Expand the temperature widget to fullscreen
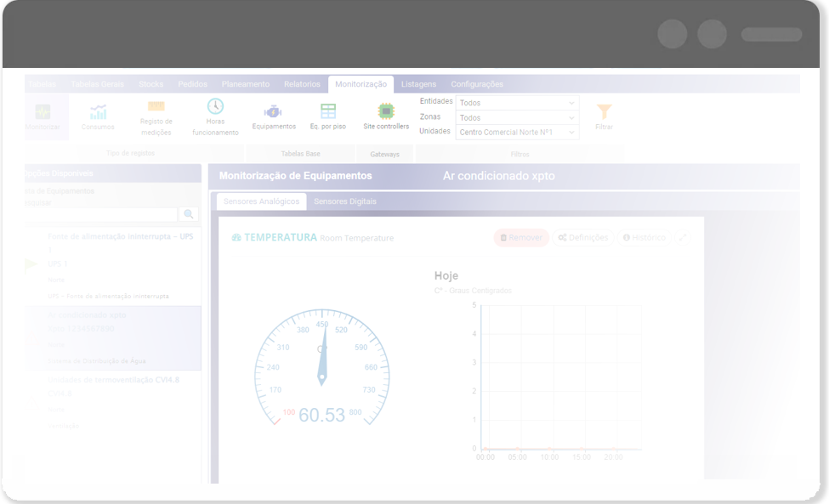Image resolution: width=829 pixels, height=504 pixels. pyautogui.click(x=683, y=237)
